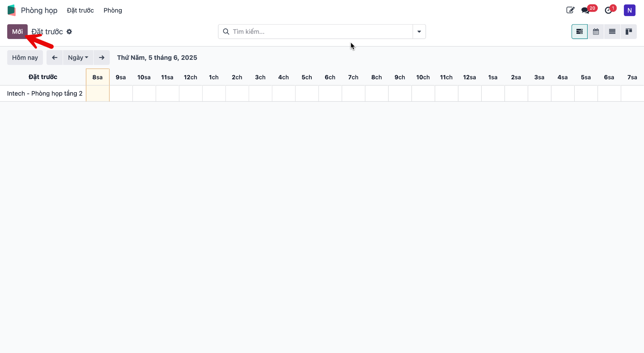Open the user avatar N menu
The image size is (644, 353).
(x=630, y=10)
